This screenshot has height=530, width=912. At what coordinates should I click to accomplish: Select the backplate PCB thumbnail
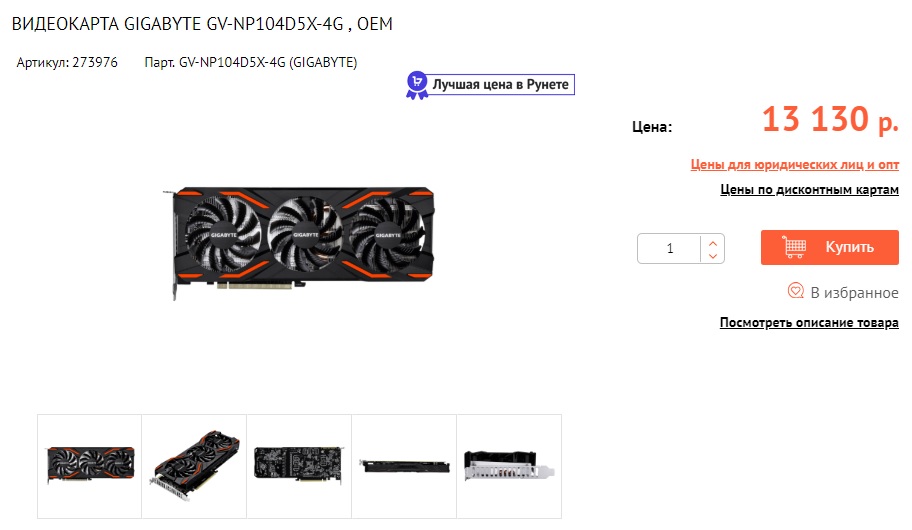coord(299,467)
